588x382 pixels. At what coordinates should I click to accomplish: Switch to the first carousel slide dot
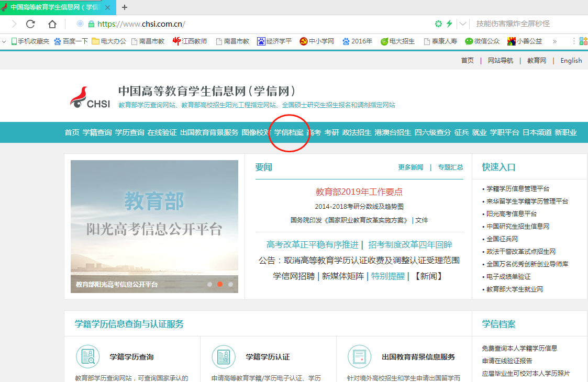pos(209,284)
